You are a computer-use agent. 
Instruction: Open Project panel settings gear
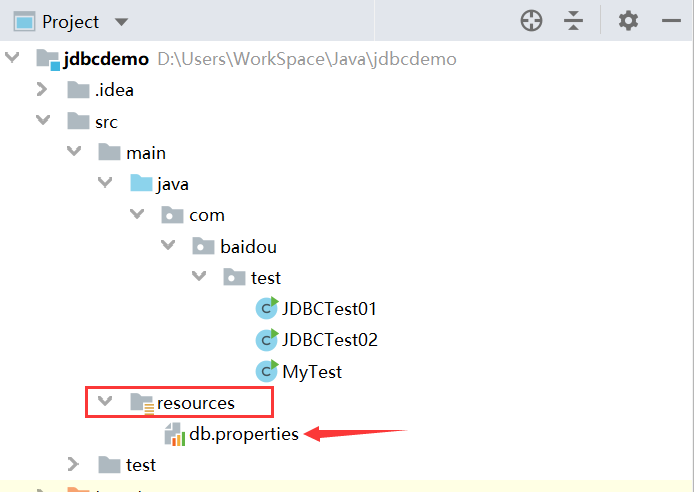(628, 21)
